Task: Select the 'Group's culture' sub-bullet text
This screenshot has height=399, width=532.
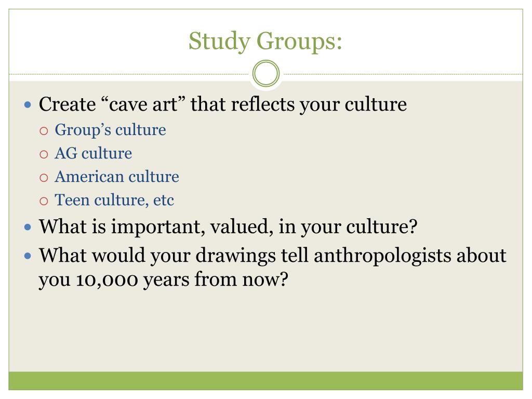Action: point(110,130)
